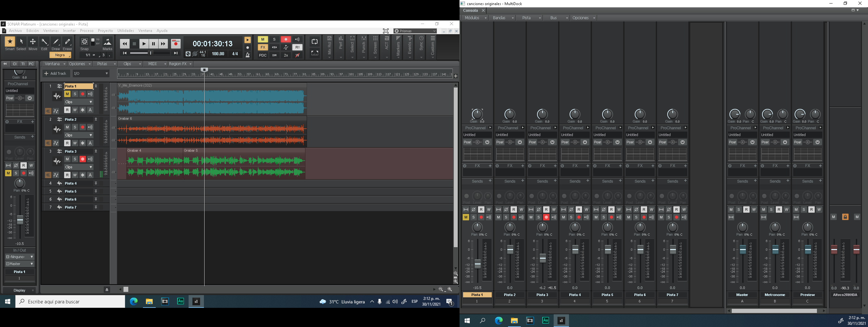The height and width of the screenshot is (327, 868).
Task: Open Archivo menu
Action: pos(16,31)
